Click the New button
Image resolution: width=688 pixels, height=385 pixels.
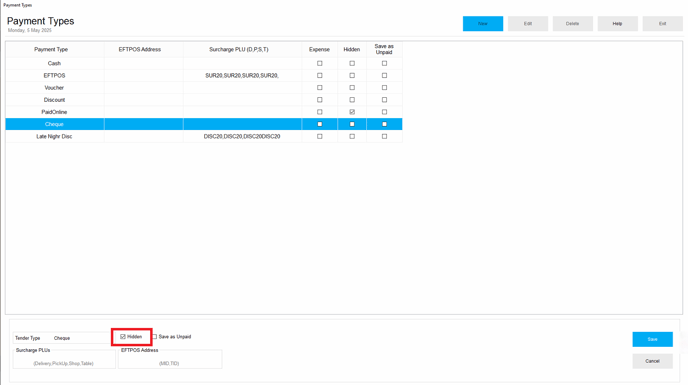point(483,24)
